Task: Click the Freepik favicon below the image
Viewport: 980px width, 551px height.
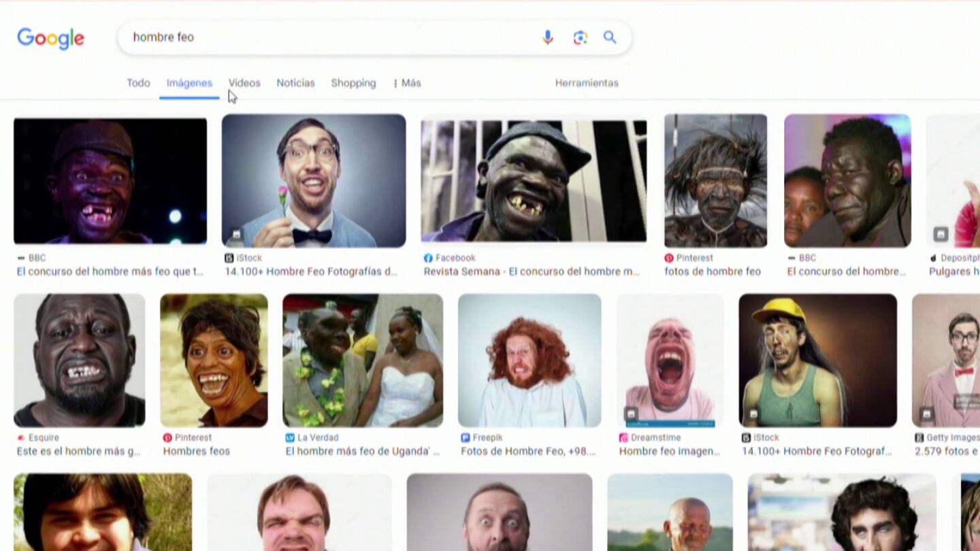Action: 465,438
